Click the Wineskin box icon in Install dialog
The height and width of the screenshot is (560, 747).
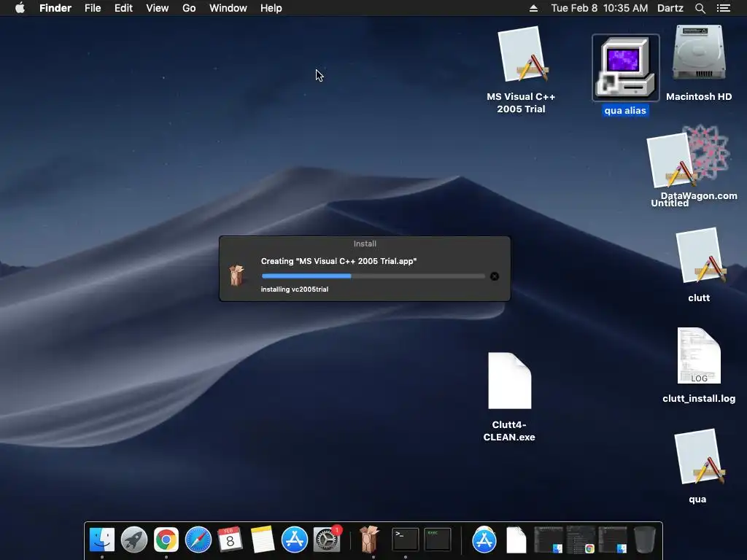[x=237, y=275]
